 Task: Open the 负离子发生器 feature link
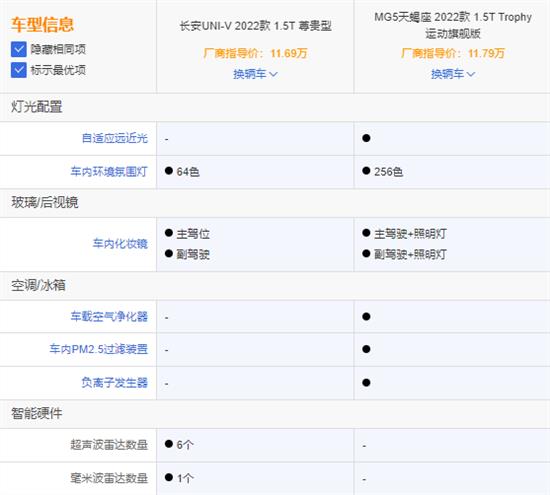(x=115, y=382)
